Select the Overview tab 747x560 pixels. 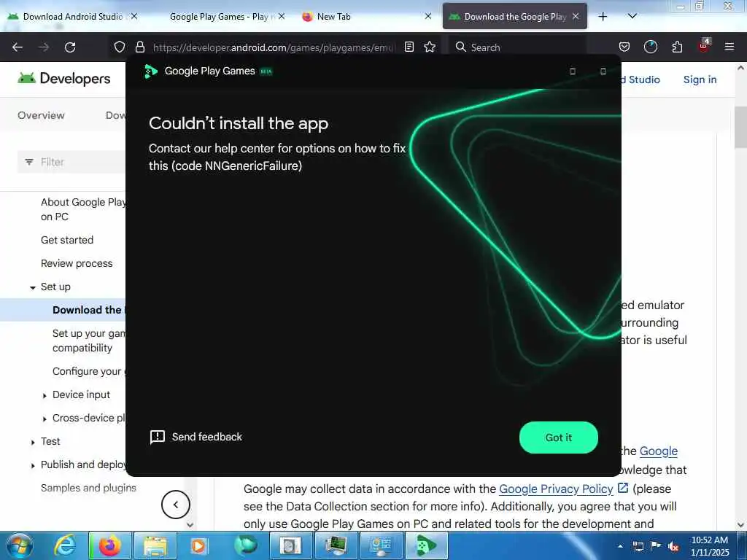(x=41, y=115)
